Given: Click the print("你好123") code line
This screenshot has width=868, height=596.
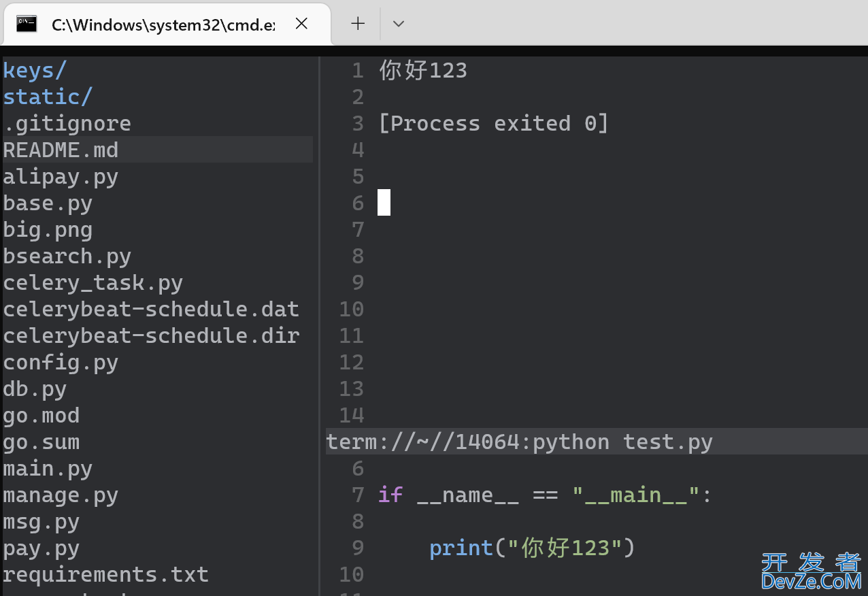Looking at the screenshot, I should point(532,548).
